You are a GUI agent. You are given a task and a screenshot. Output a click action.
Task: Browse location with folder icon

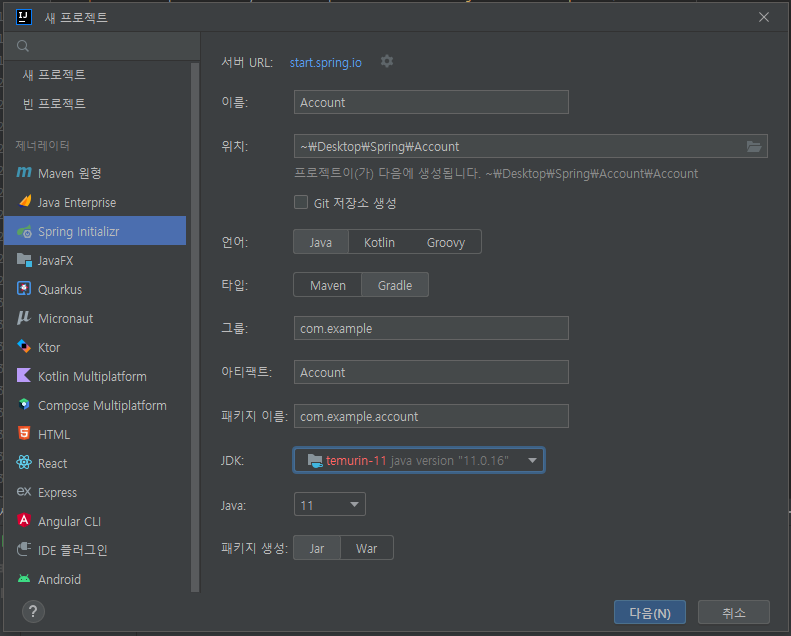pyautogui.click(x=754, y=146)
